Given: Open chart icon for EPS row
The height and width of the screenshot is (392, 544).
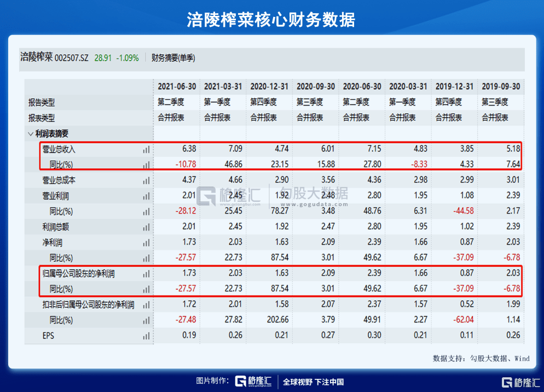Looking at the screenshot, I should pyautogui.click(x=146, y=336).
